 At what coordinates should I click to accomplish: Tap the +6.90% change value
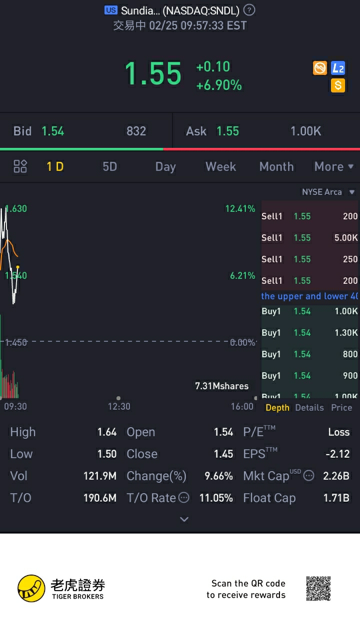219,85
